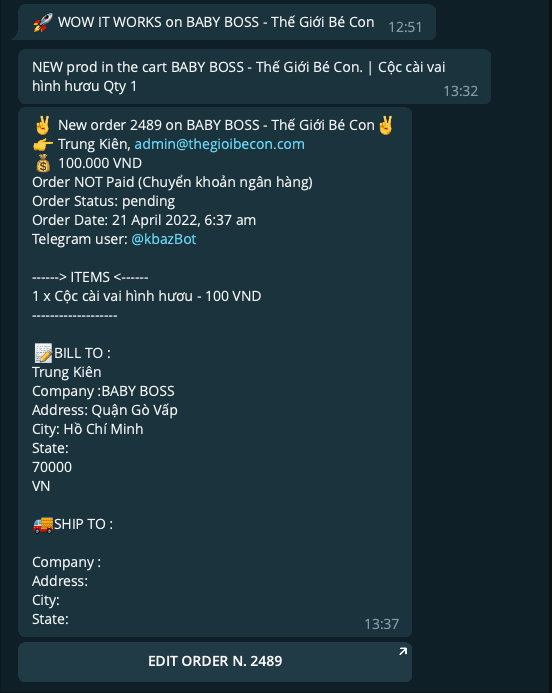Click the EDIT ORDER N. 2489 button
Image resolution: width=552 pixels, height=693 pixels.
(x=215, y=662)
